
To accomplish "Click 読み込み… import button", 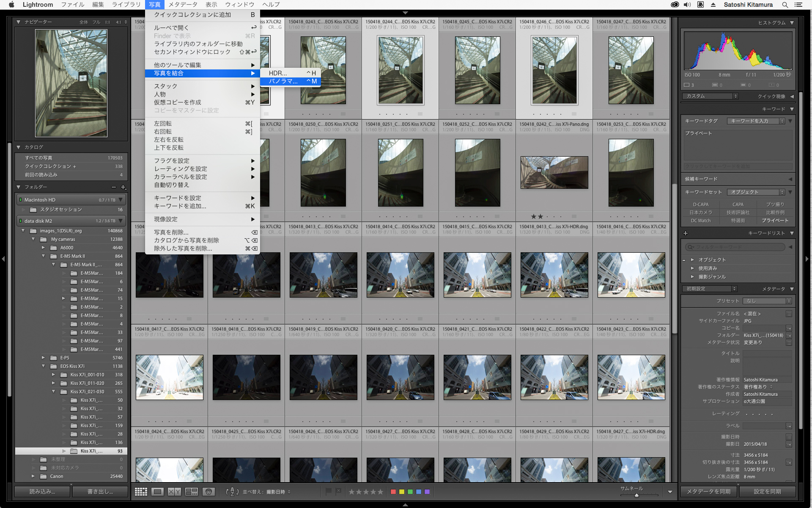I will pyautogui.click(x=42, y=491).
